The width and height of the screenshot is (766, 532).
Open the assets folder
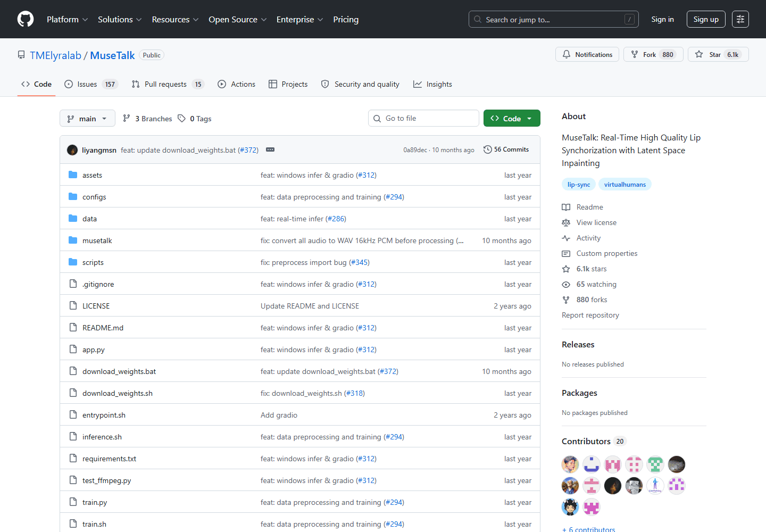click(92, 175)
